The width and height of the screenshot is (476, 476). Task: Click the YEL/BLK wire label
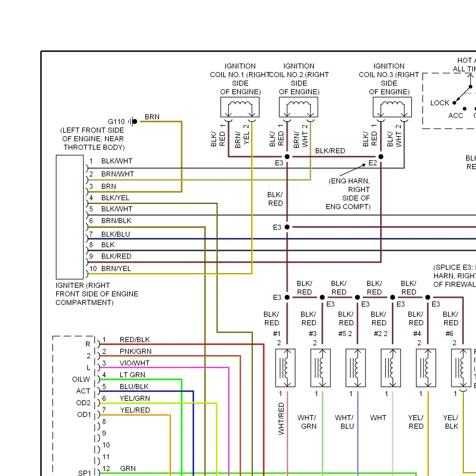[451, 422]
